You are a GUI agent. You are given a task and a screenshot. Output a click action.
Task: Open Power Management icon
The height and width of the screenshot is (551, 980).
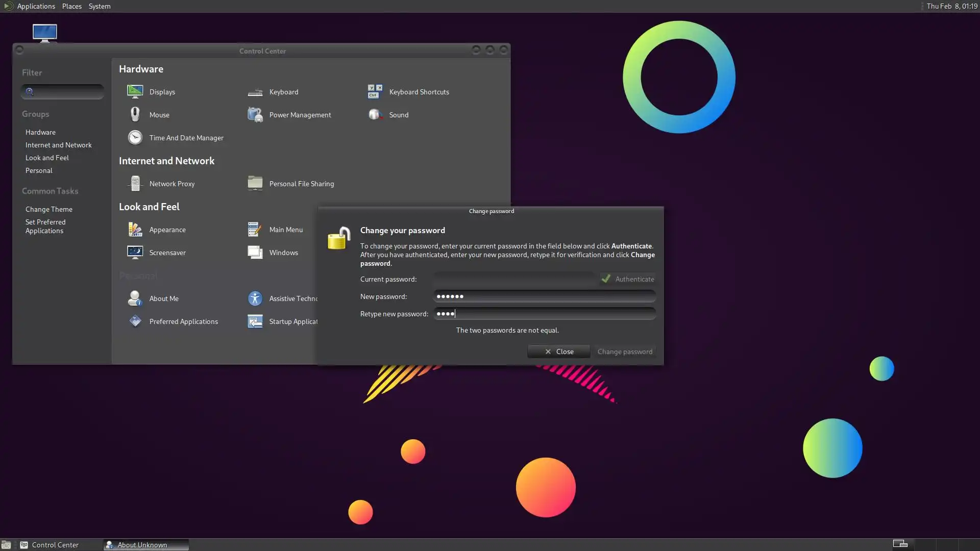[x=255, y=115]
